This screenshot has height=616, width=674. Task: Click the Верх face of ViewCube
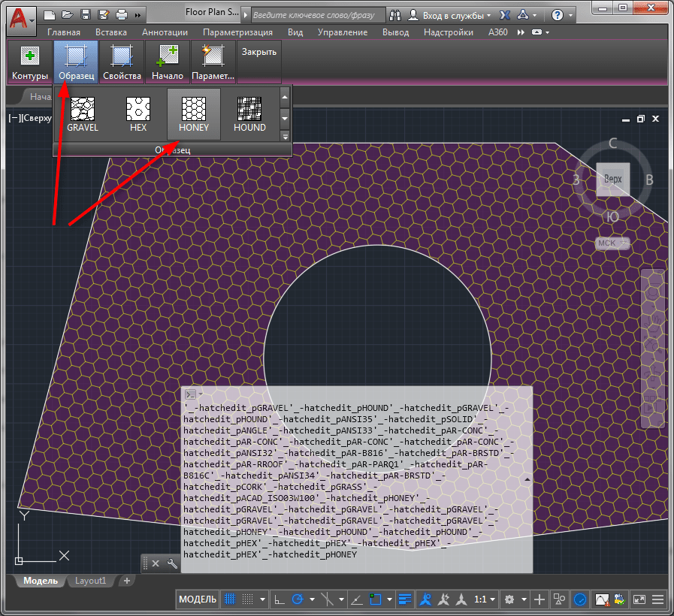612,179
